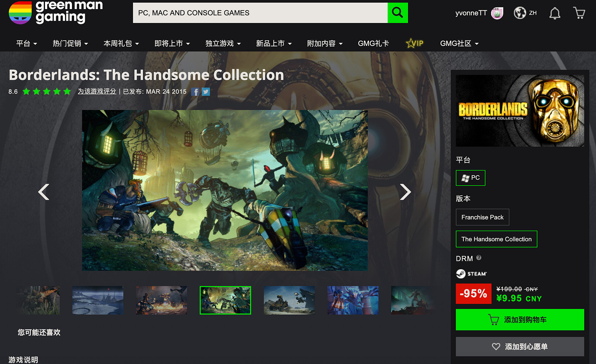Screen dimensions: 596x364
Task: Click the green search magnifier button
Action: pos(397,13)
